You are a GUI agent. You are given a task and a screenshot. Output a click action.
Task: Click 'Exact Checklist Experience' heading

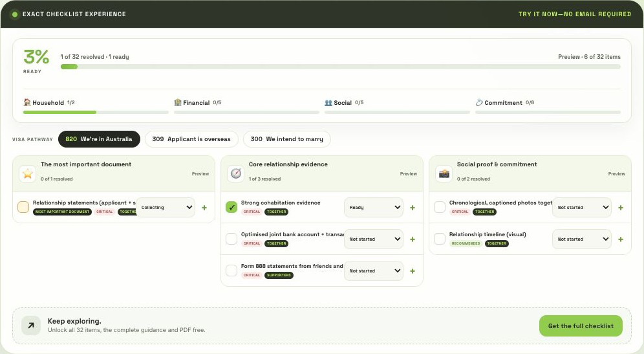click(74, 14)
